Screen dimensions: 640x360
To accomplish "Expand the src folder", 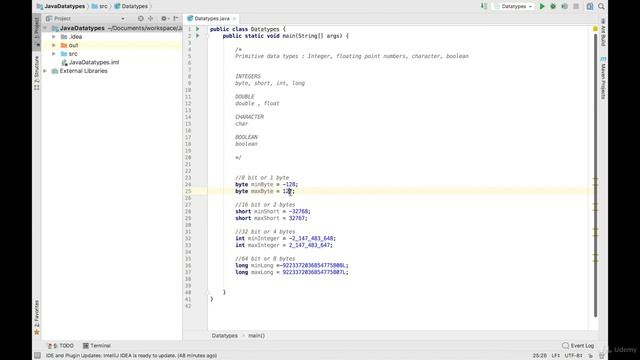I will pyautogui.click(x=53, y=54).
